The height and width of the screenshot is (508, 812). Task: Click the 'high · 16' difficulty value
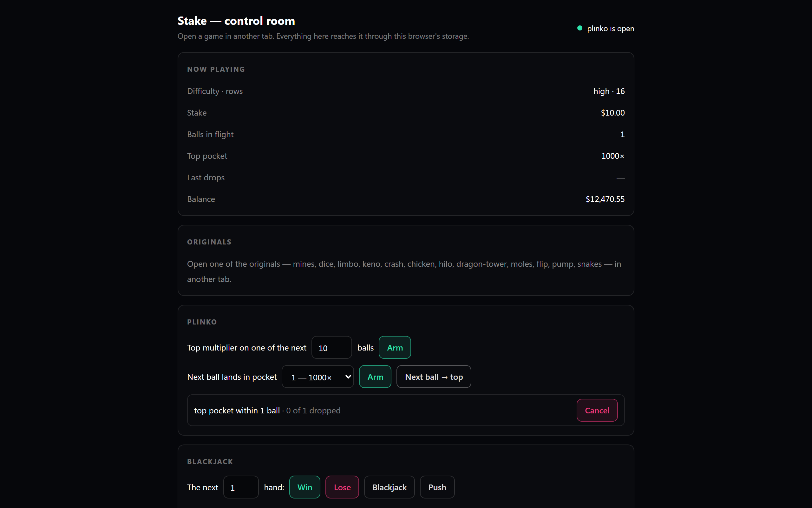pos(609,91)
